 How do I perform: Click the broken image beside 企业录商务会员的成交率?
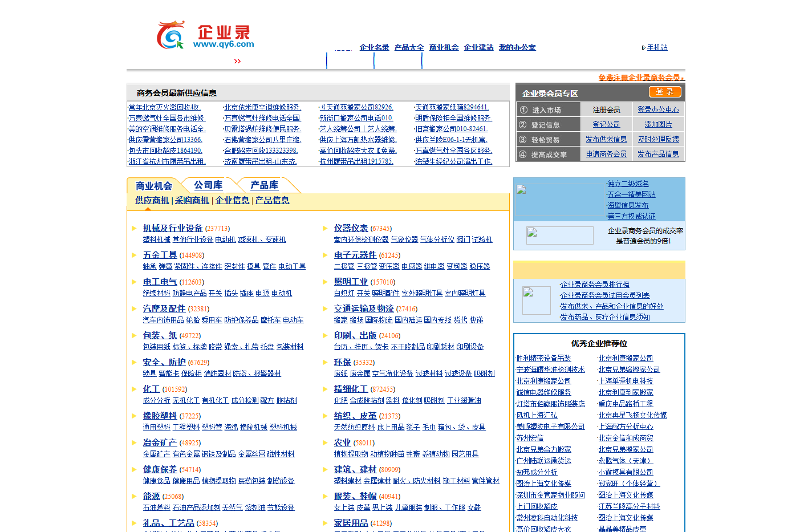pyautogui.click(x=560, y=235)
